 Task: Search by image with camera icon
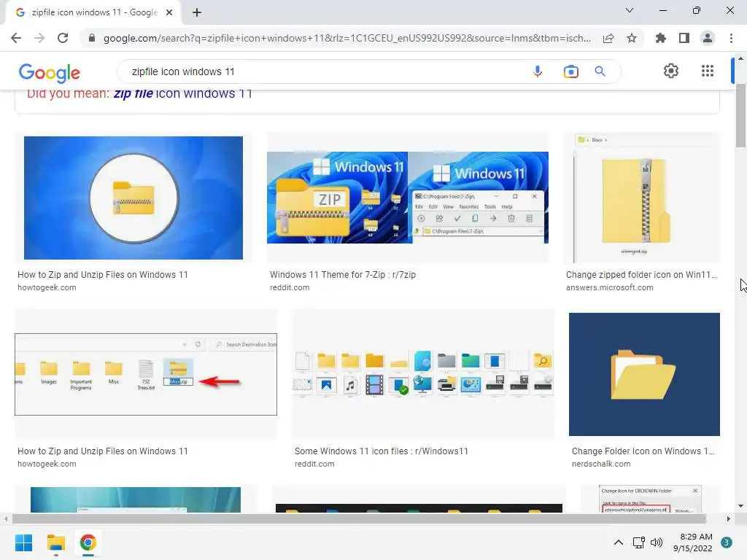[x=570, y=71]
